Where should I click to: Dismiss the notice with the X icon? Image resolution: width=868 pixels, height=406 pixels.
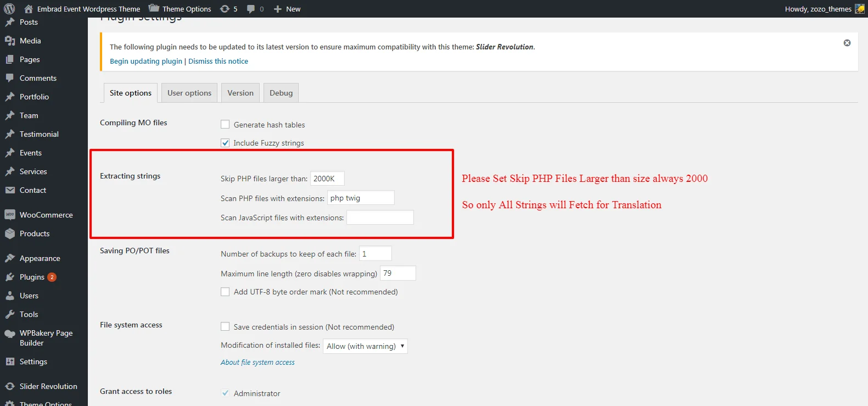click(847, 43)
